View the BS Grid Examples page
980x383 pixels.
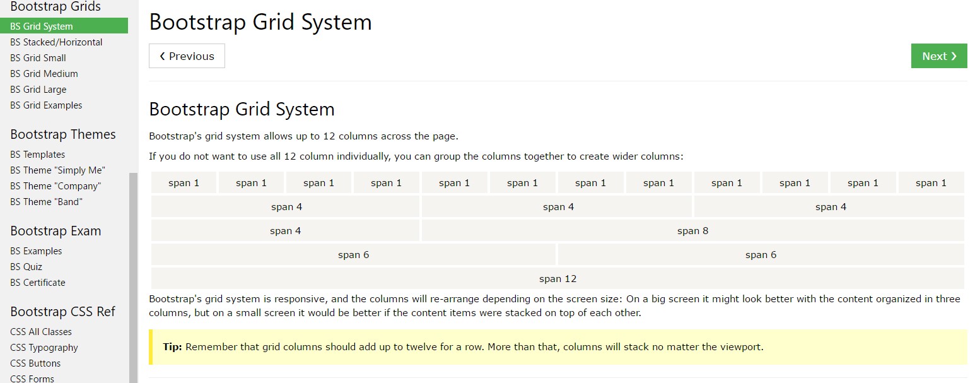coord(45,105)
